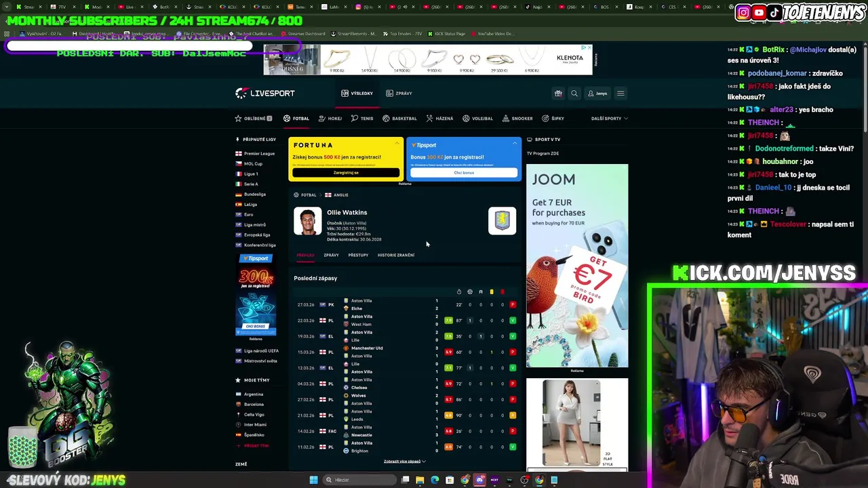Switch to the Výsledky tab
This screenshot has height=488, width=868.
click(x=357, y=93)
